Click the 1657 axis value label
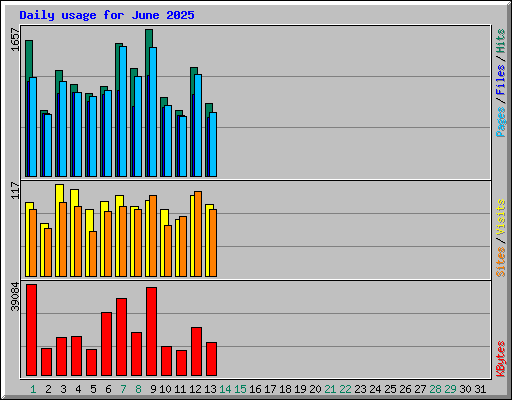512x400 pixels. [15, 40]
